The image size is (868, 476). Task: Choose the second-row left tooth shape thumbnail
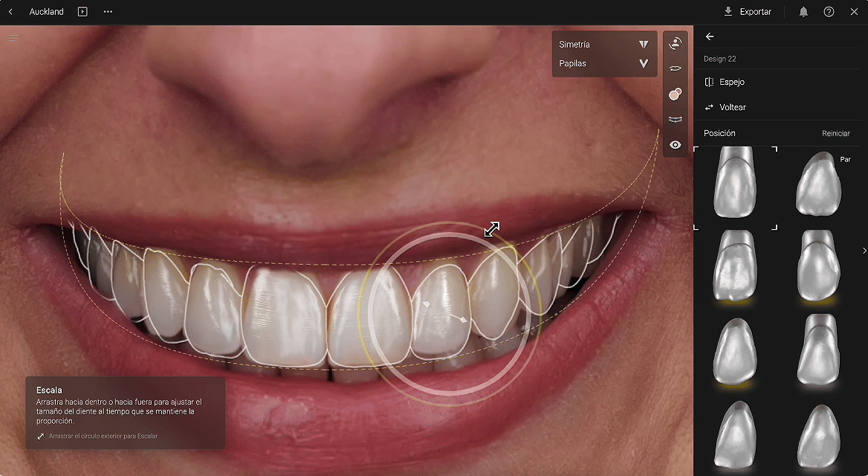735,266
